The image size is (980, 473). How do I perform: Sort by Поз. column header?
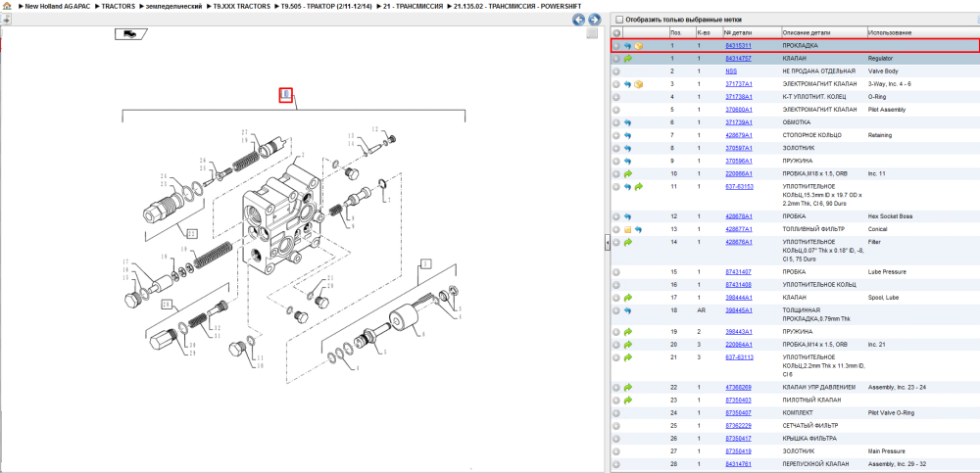click(675, 32)
